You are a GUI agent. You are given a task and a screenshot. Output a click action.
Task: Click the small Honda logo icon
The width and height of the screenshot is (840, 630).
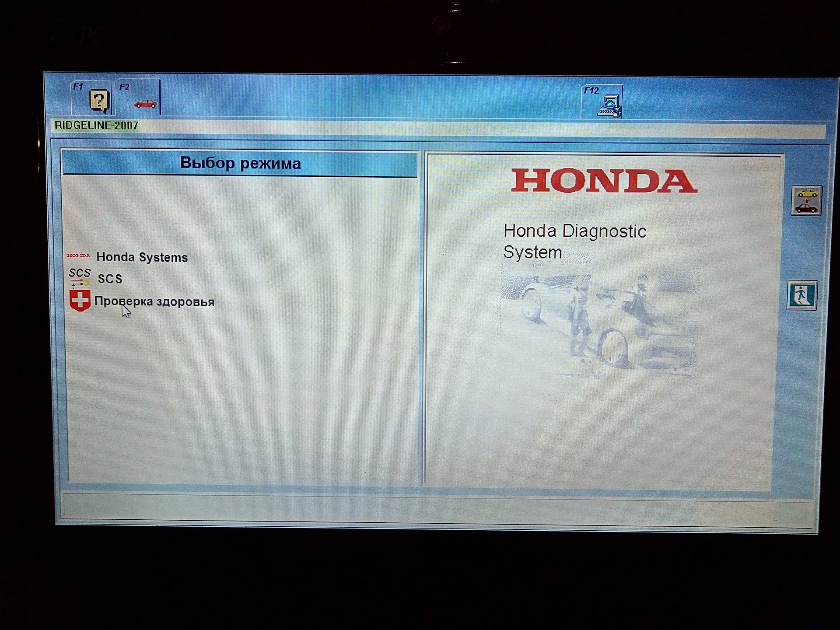pyautogui.click(x=79, y=255)
